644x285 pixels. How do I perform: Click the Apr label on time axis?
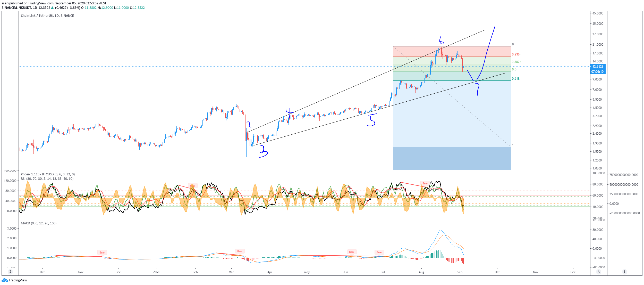point(270,272)
